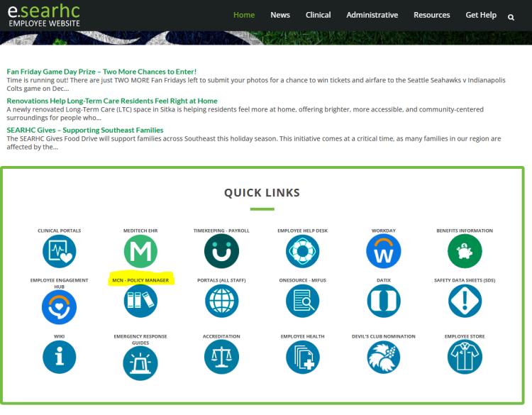Expand the Administrative navigation menu
This screenshot has width=532, height=415.
point(372,15)
